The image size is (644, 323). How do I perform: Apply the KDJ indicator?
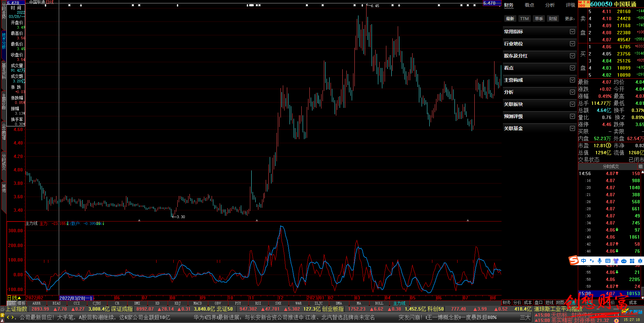point(177,303)
